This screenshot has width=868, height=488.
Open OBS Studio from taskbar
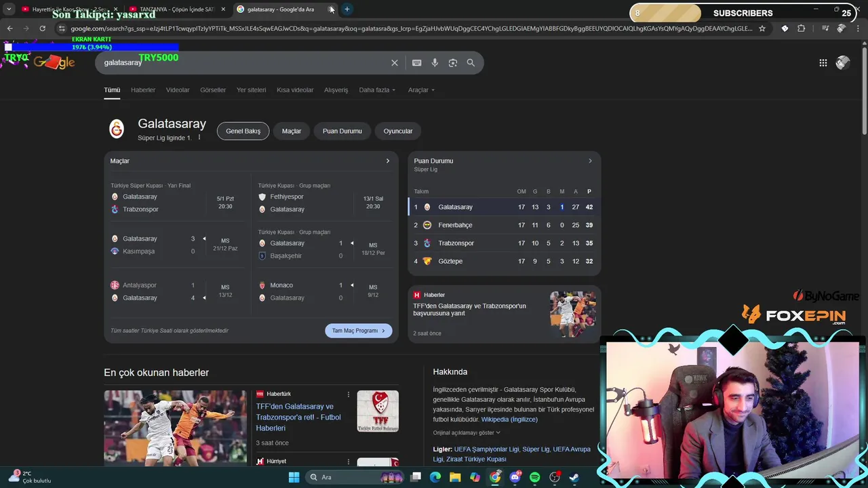click(x=555, y=477)
